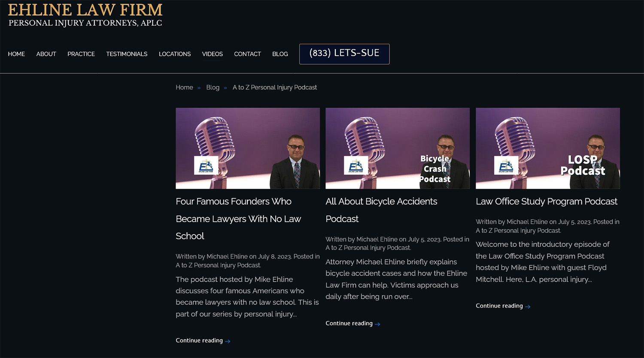Open the Four Famous Founders podcast thumbnail
The image size is (644, 358).
(x=248, y=148)
